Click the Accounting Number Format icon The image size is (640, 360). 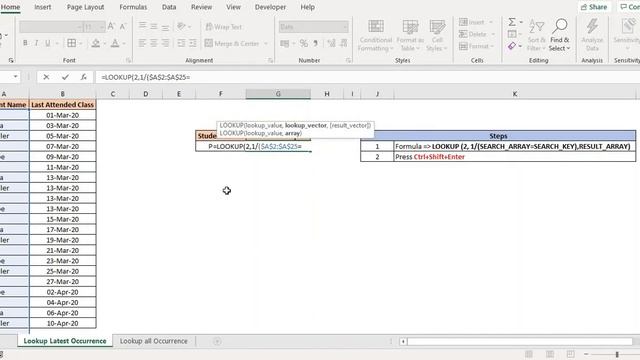(284, 43)
